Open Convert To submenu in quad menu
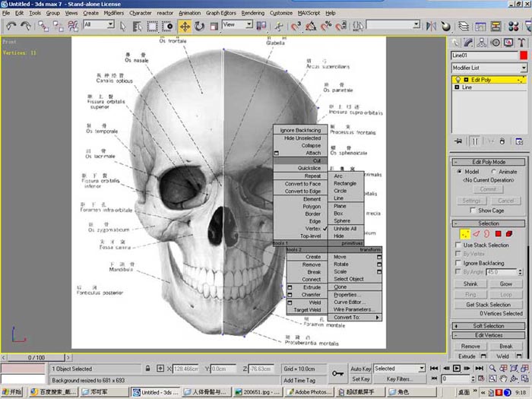532x399 pixels. coord(355,317)
